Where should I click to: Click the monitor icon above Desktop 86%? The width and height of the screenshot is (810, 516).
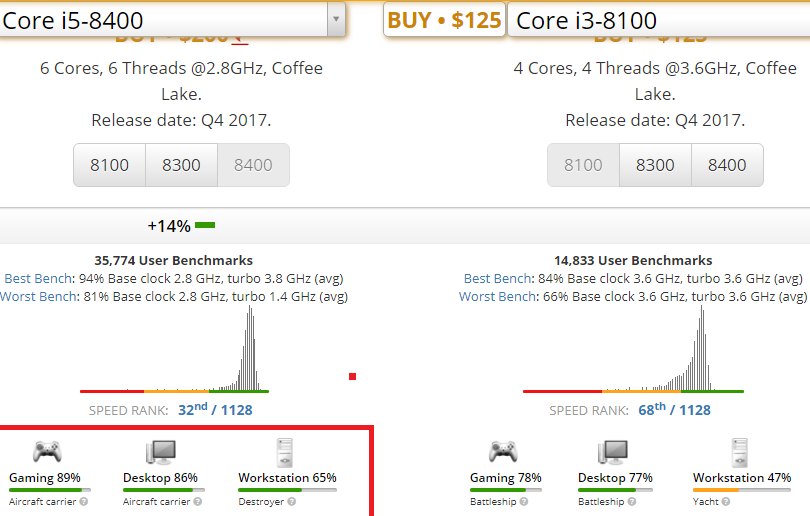161,452
